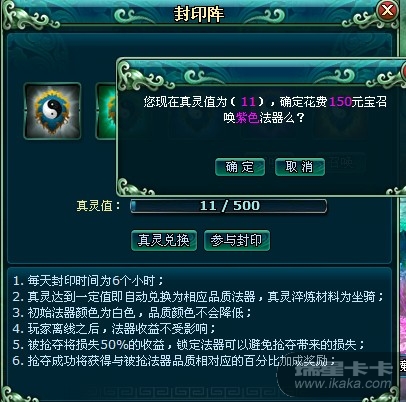Image resolution: width=406 pixels, height=402 pixels.
Task: Select rule 6 about the plunder percentage bonus
Action: tap(174, 361)
